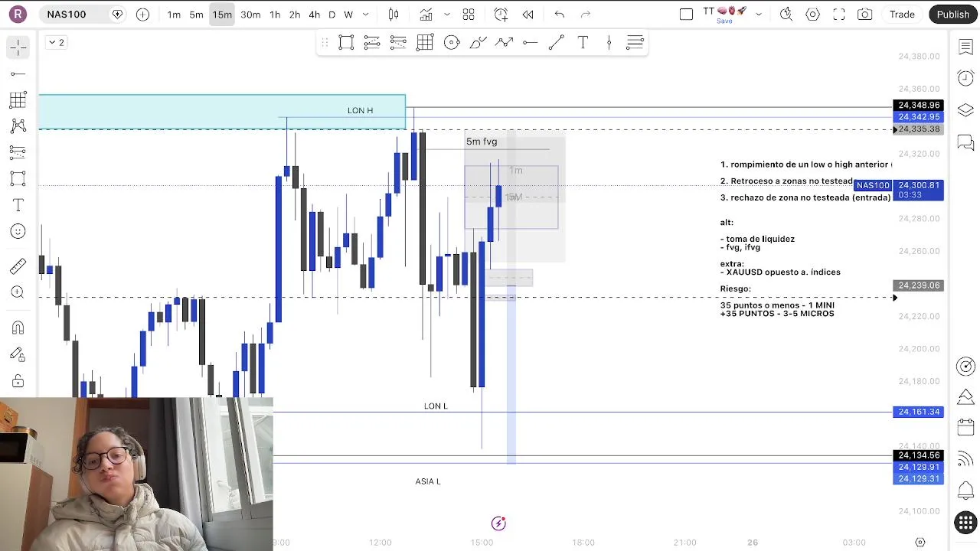
Task: Open indicator templates grid
Action: click(x=469, y=15)
